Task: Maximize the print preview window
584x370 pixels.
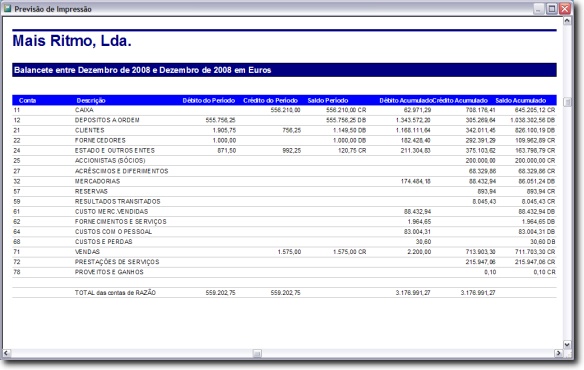Action: coord(552,8)
